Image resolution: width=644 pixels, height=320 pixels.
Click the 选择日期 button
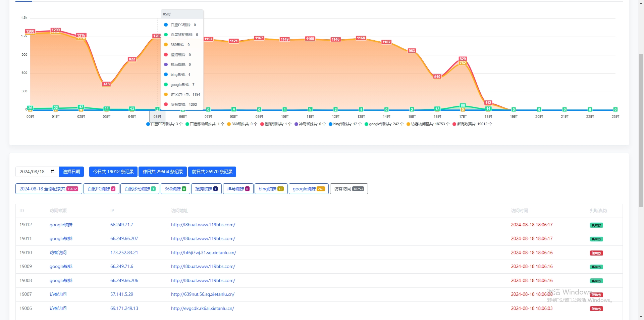click(x=71, y=172)
